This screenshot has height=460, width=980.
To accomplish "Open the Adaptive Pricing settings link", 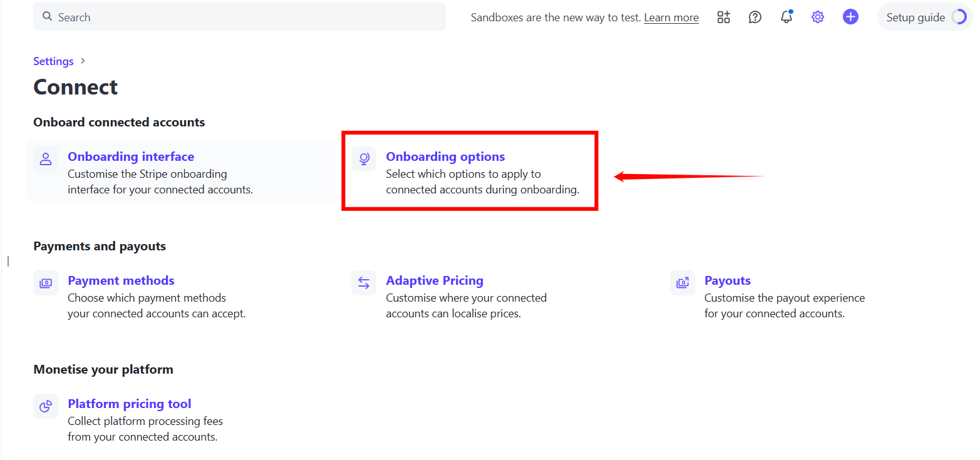I will tap(435, 280).
